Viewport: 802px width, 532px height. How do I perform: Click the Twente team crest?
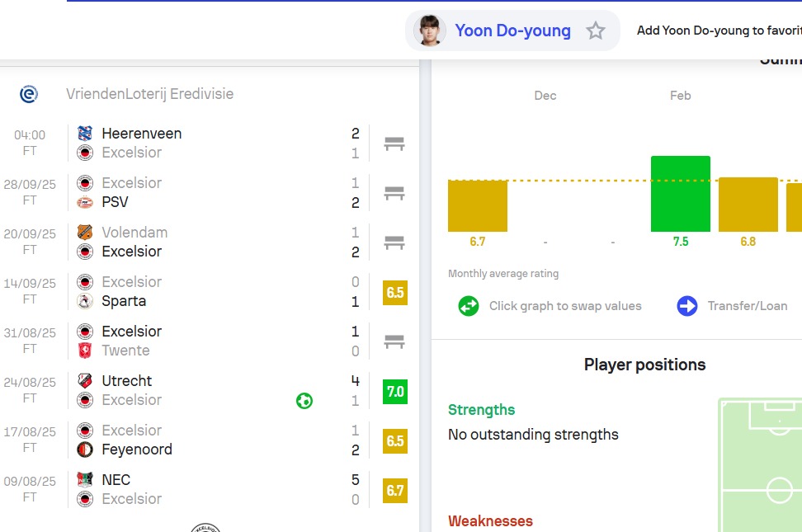pos(85,351)
